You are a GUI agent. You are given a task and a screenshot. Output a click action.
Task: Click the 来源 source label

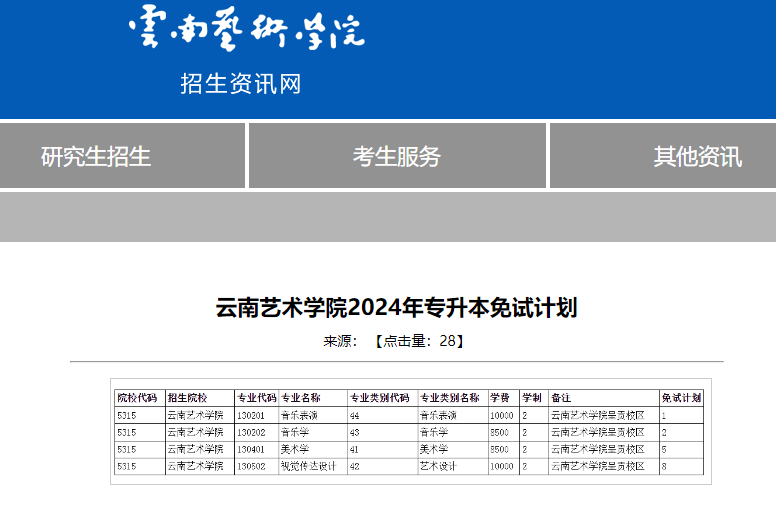click(340, 341)
